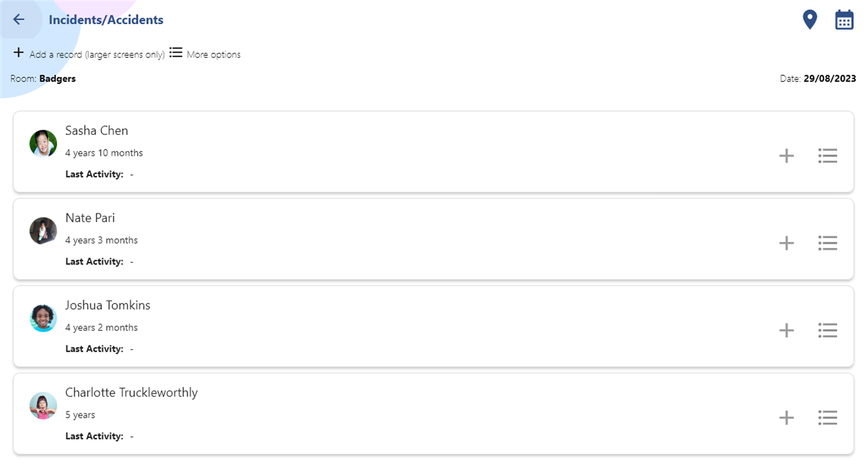Select the Joshua Tomkins name
Screen dimensions: 868x468
tap(108, 305)
